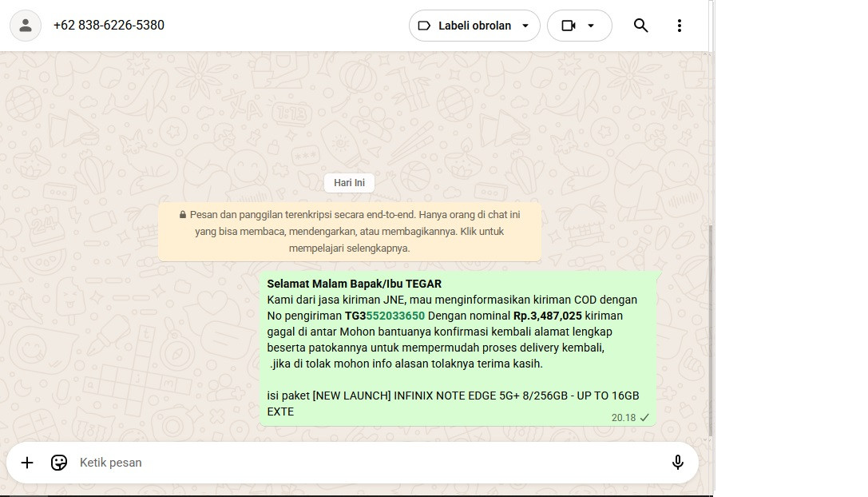This screenshot has height=497, width=868.
Task: Click the lock icon in encryption notice
Action: [x=183, y=215]
